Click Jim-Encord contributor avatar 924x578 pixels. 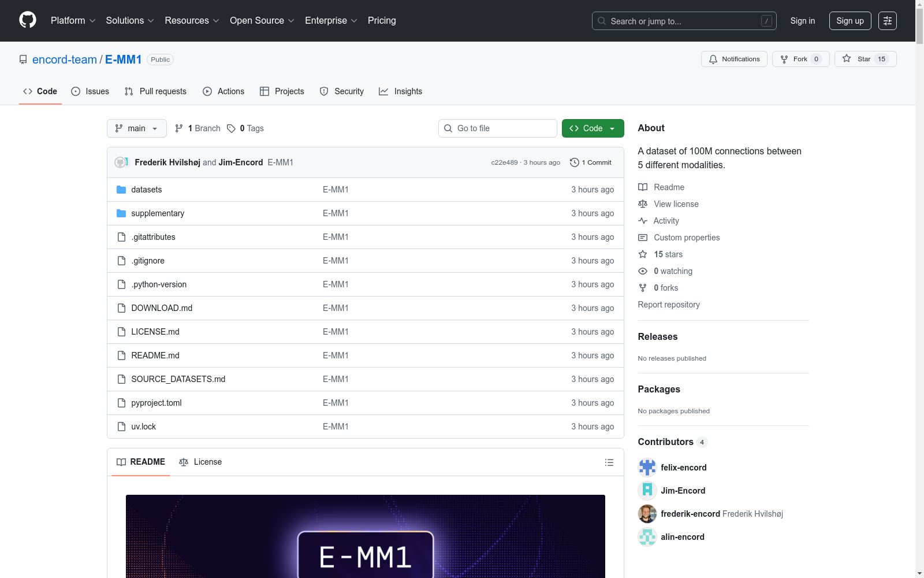point(647,491)
